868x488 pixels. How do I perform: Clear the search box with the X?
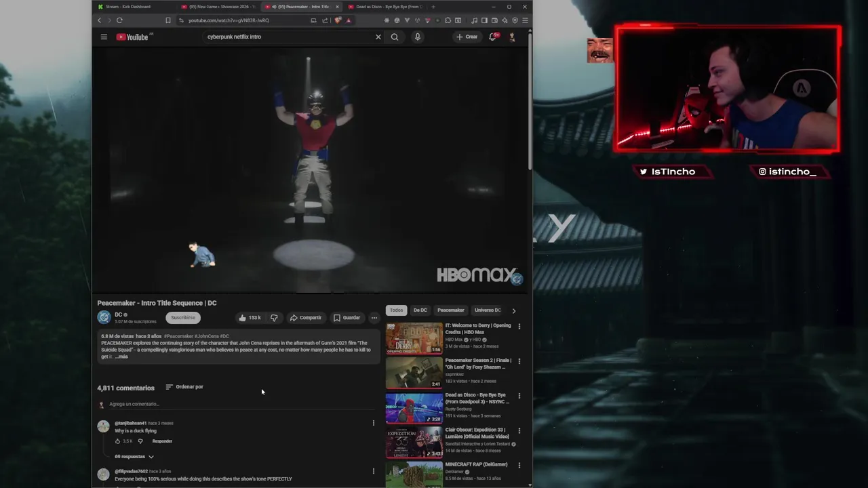coord(378,37)
